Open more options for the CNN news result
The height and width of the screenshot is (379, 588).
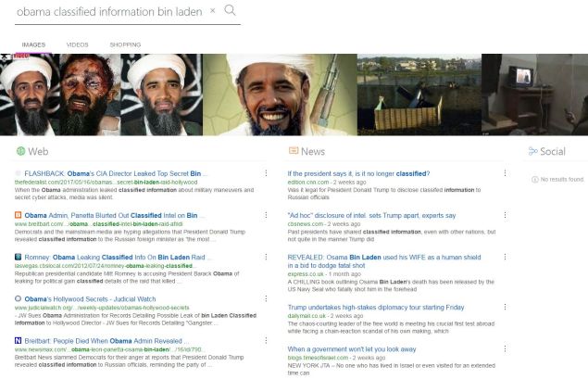pos(506,173)
